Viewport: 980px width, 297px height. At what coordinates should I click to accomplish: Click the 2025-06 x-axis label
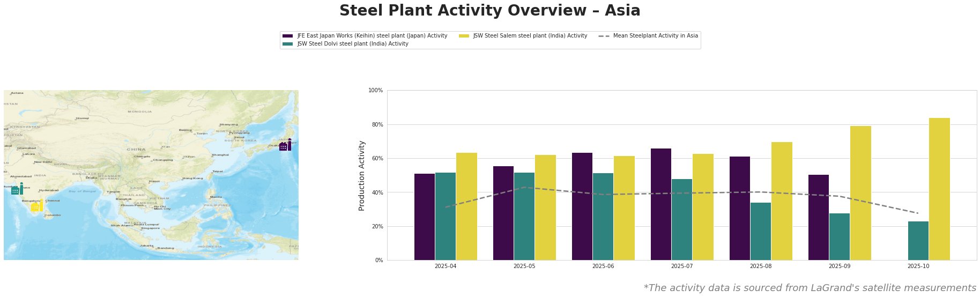tap(603, 266)
